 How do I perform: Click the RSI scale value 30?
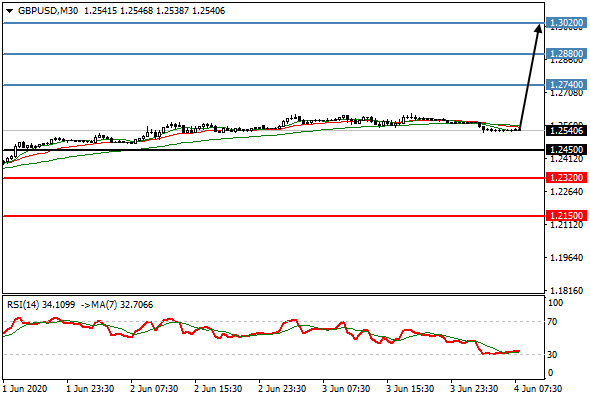[x=552, y=354]
